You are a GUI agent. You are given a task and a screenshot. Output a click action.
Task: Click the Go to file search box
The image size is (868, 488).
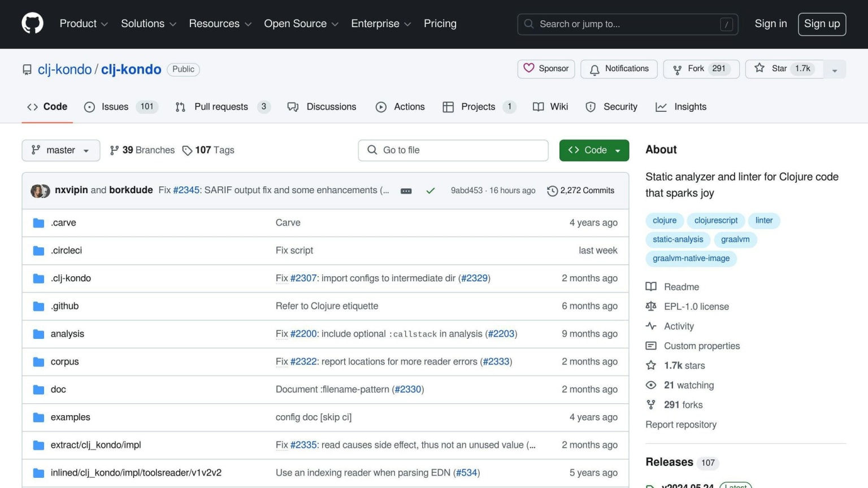click(x=453, y=150)
